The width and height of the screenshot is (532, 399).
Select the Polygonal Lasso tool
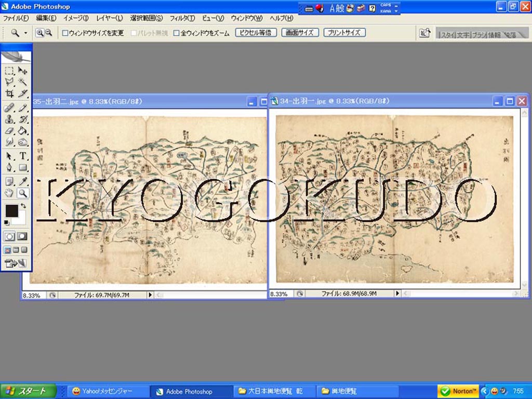pyautogui.click(x=9, y=82)
